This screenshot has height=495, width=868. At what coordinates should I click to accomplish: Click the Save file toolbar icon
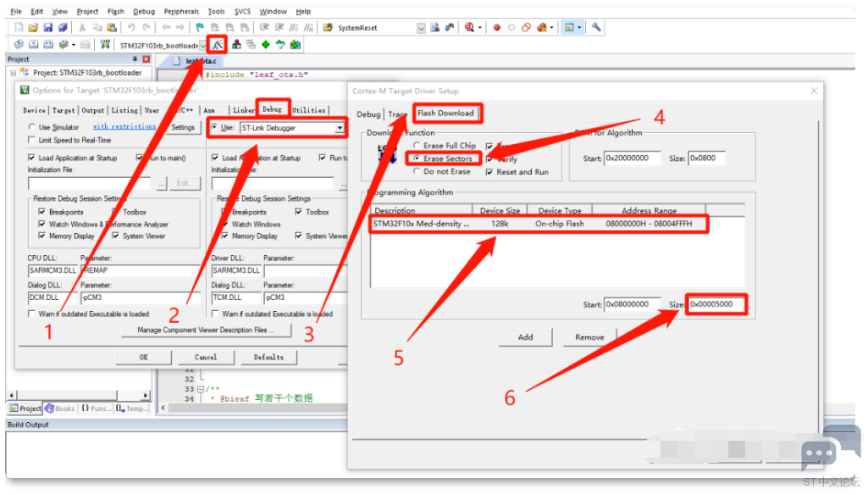point(47,28)
